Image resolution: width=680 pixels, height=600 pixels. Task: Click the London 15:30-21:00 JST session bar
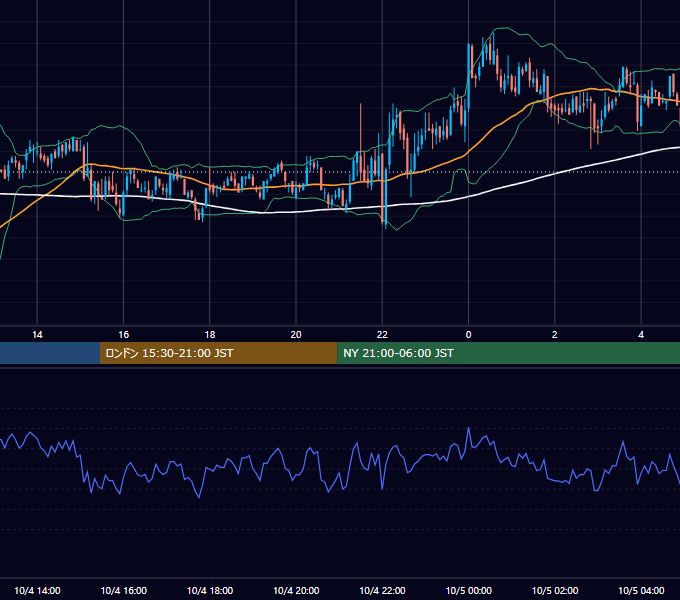pyautogui.click(x=219, y=353)
